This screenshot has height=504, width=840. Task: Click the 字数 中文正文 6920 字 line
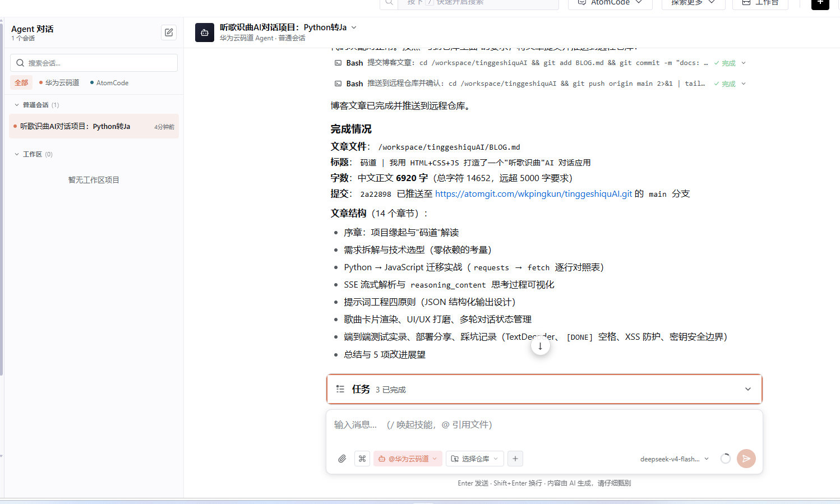pos(451,178)
